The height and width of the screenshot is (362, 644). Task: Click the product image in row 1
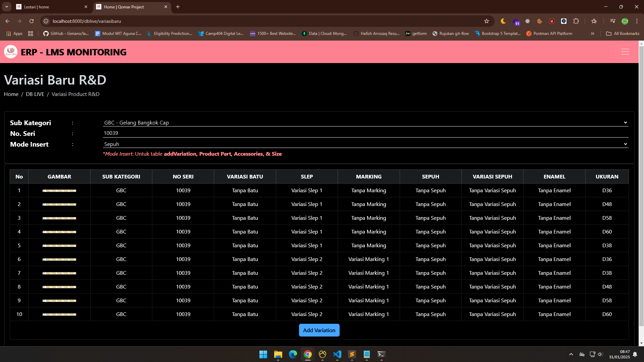tap(59, 191)
